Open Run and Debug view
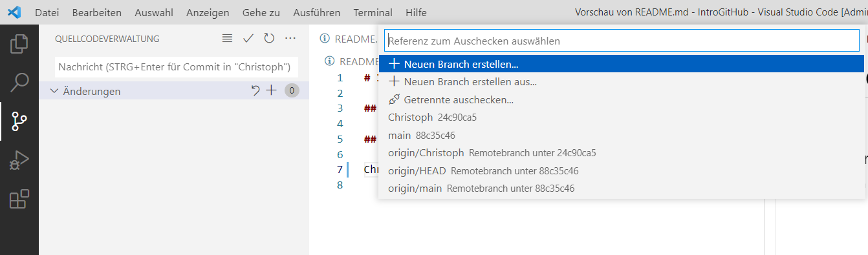Screen dimensions: 868x255 19,160
